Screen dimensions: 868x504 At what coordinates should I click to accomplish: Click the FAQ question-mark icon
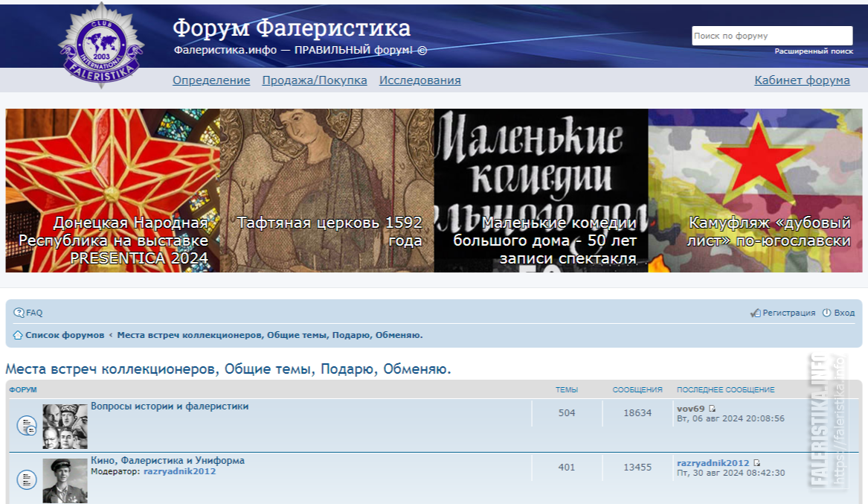(x=20, y=313)
